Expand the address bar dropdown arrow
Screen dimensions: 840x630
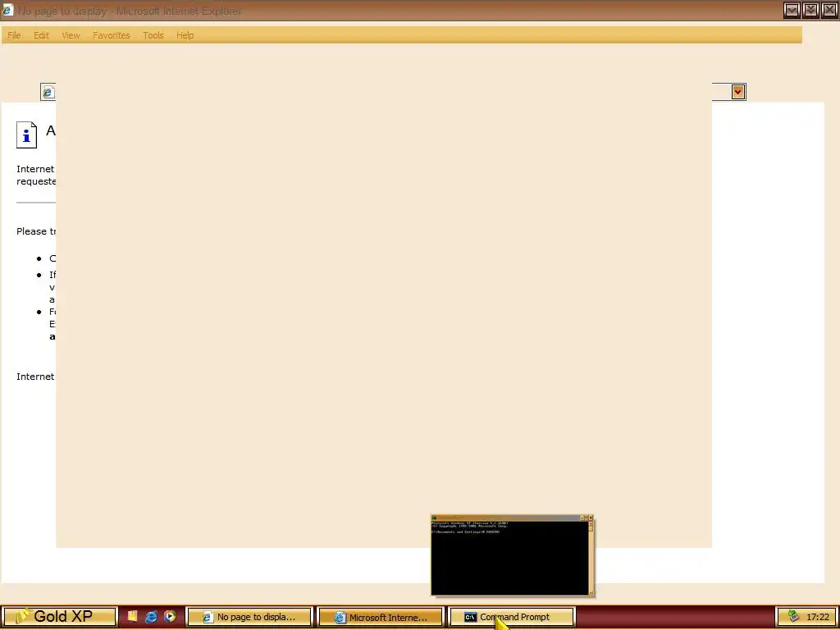pyautogui.click(x=738, y=92)
